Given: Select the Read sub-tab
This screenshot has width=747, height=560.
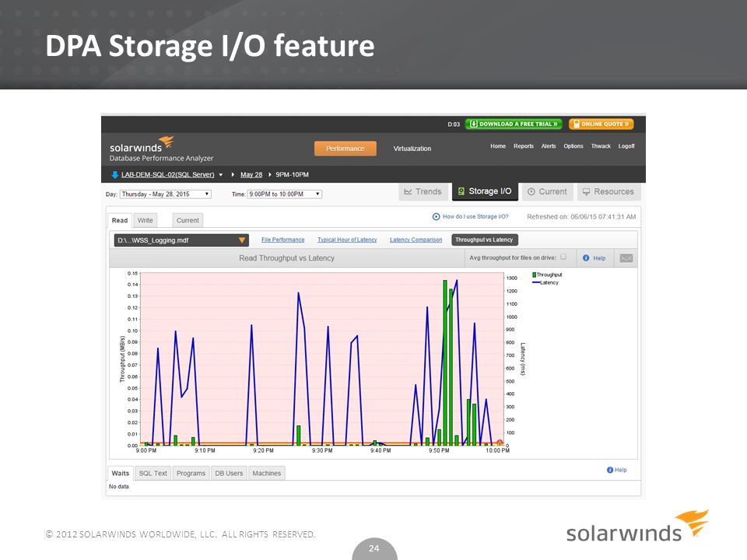Looking at the screenshot, I should [120, 220].
